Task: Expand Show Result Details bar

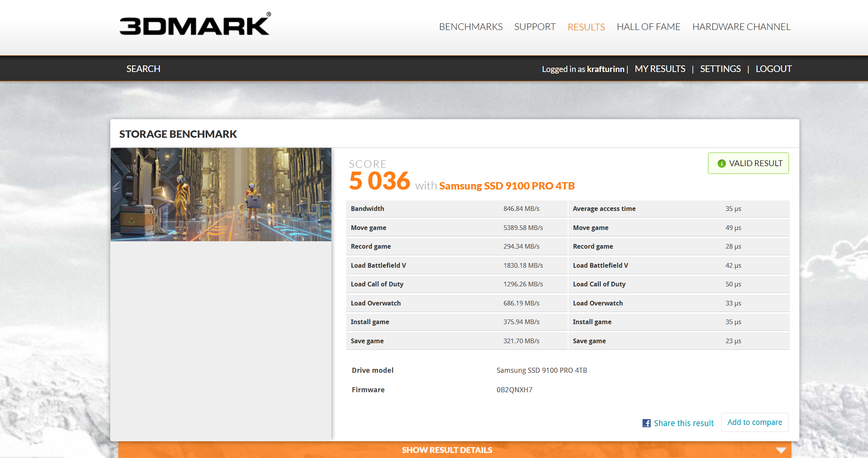Action: [447, 450]
